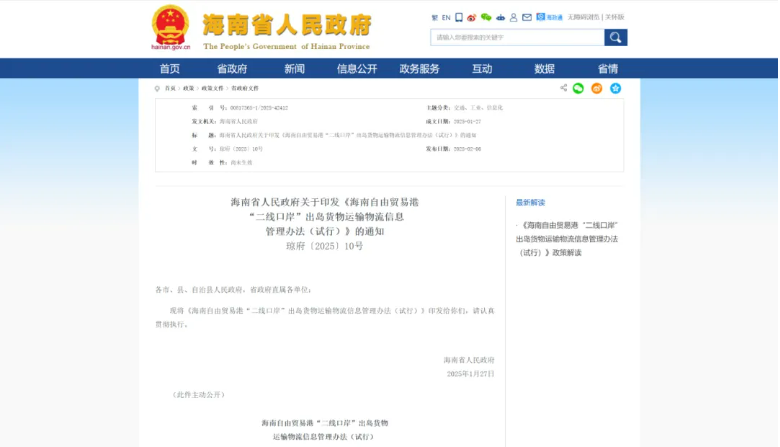Click 琼府〔2025〕10号 below the article title
The image size is (780, 447).
pyautogui.click(x=324, y=246)
